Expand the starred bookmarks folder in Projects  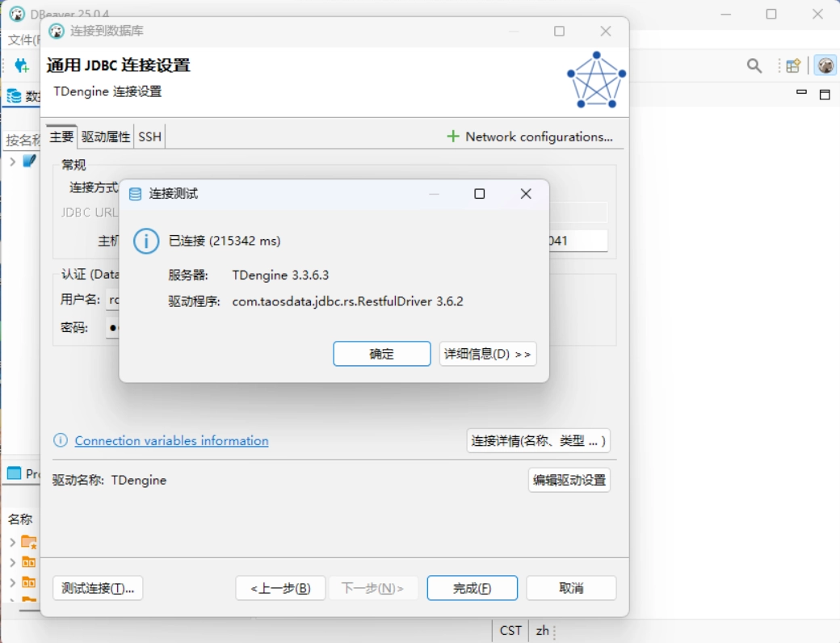point(12,542)
